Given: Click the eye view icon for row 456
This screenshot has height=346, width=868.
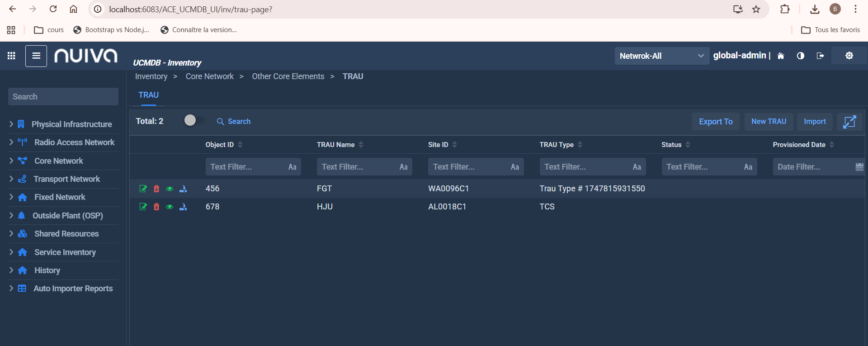Looking at the screenshot, I should click(x=170, y=189).
